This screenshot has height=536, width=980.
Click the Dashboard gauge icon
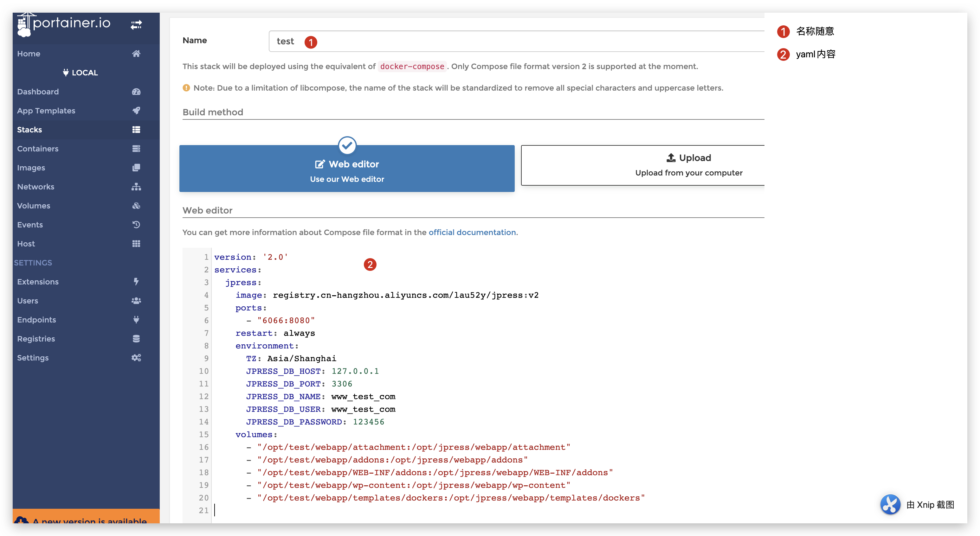[x=136, y=92]
